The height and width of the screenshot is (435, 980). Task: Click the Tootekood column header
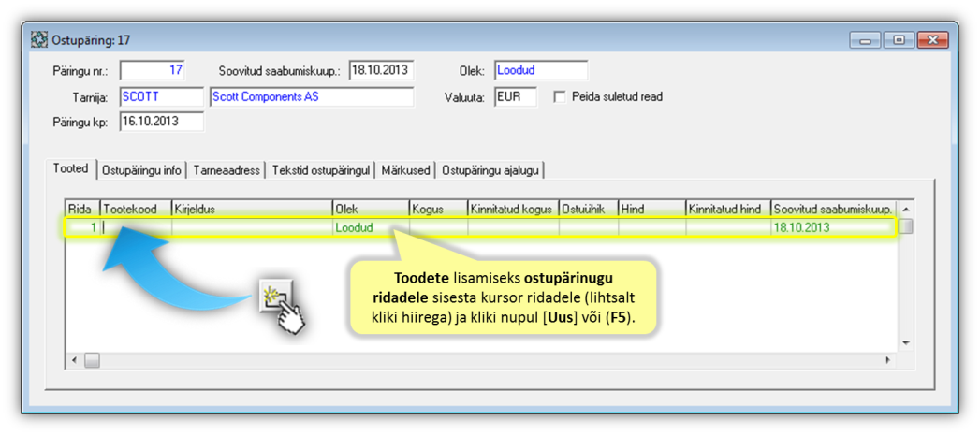pyautogui.click(x=136, y=209)
